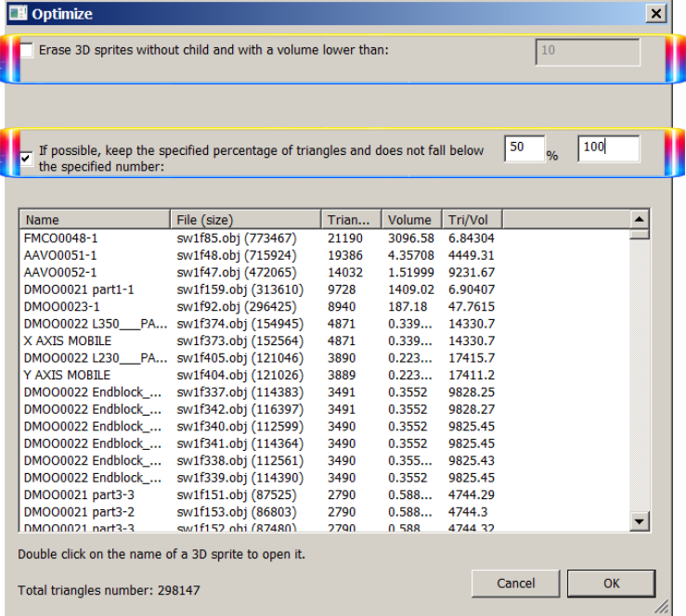
Task: Click file sw1f405.obj (121046)
Action: pos(240,357)
